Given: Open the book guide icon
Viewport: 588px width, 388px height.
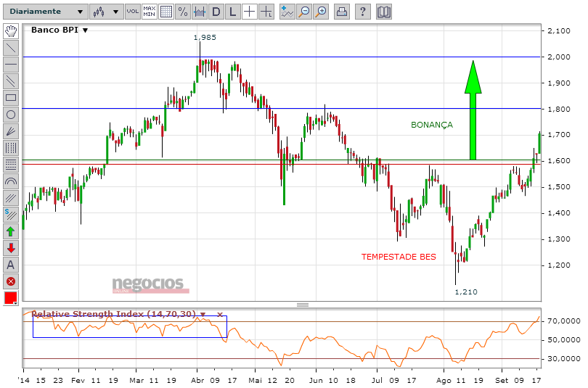Looking at the screenshot, I should click(x=383, y=12).
